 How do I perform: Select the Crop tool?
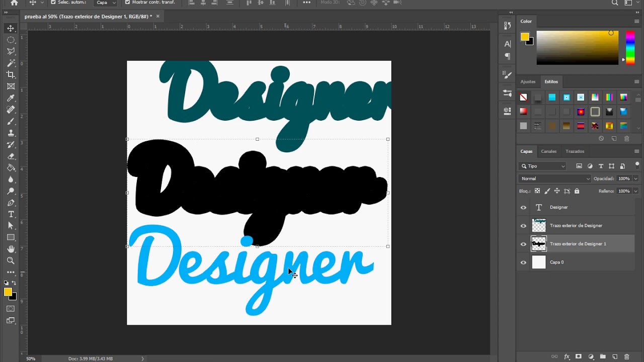pos(11,75)
